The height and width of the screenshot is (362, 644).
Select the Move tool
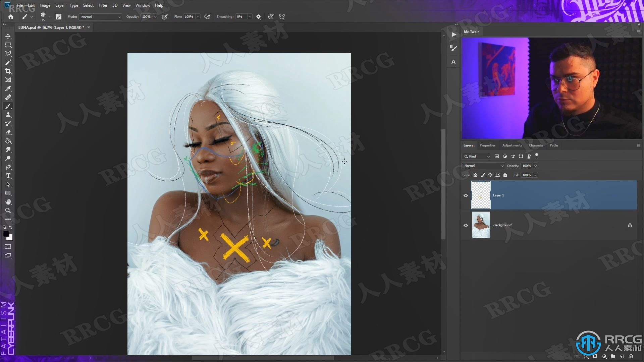[8, 36]
